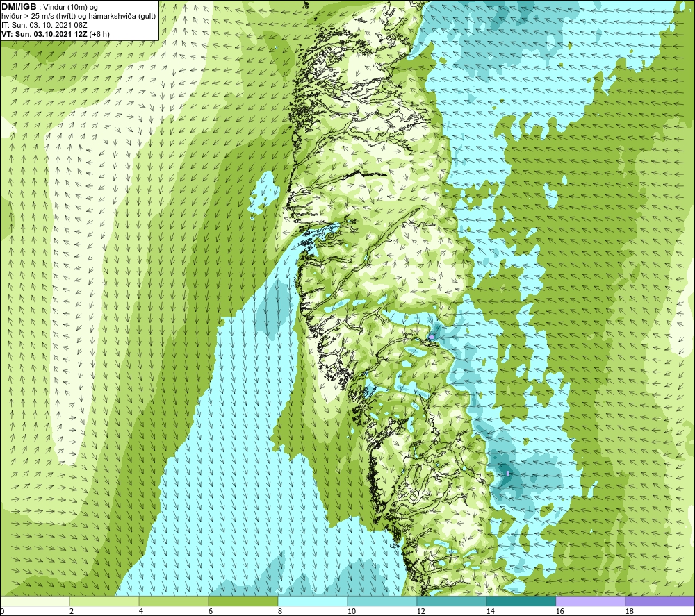This screenshot has width=695, height=616.
Task: Click the legend label '16'
Action: click(x=559, y=612)
